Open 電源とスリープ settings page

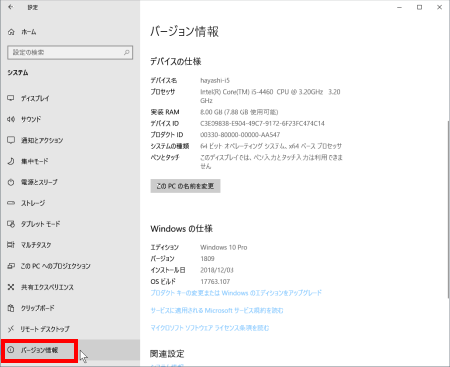click(70, 182)
